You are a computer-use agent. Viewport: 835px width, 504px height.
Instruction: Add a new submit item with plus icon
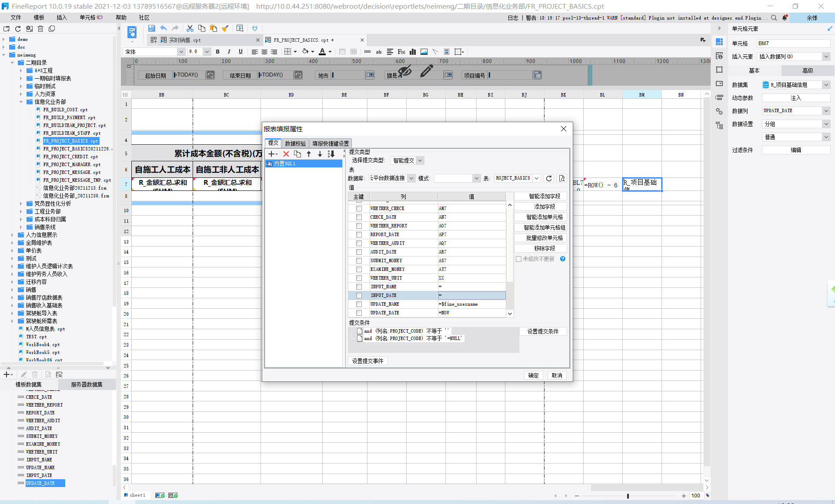[x=273, y=154]
